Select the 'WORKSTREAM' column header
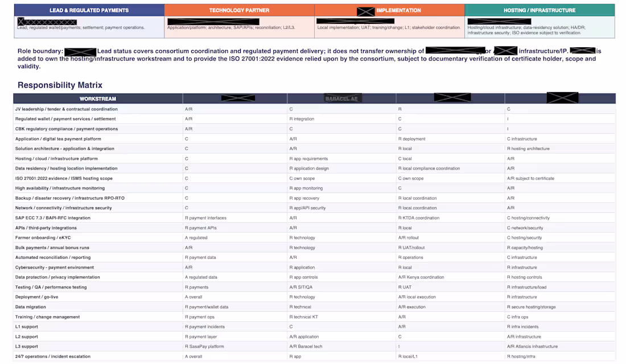The image size is (626, 364). 98,98
